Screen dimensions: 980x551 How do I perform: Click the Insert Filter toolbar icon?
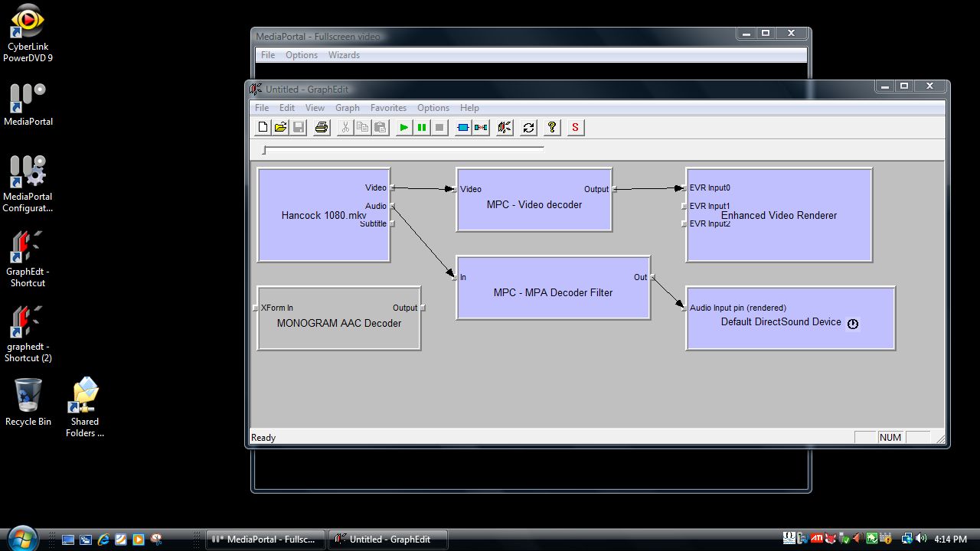[462, 128]
